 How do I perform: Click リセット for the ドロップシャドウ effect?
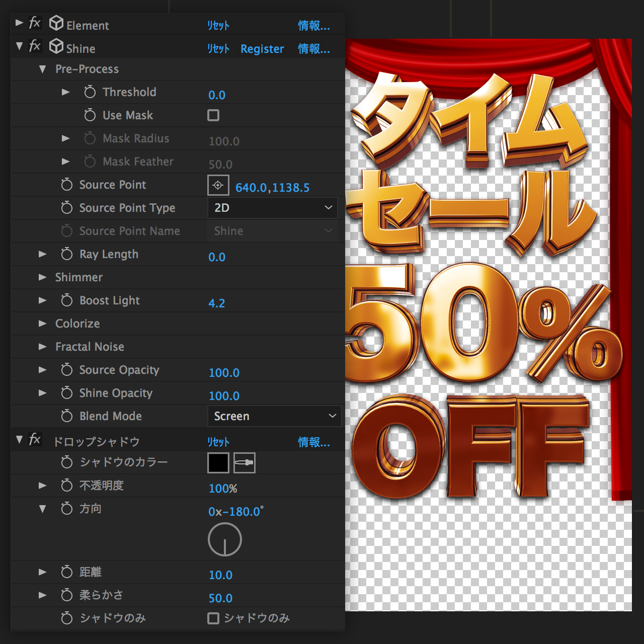(218, 442)
